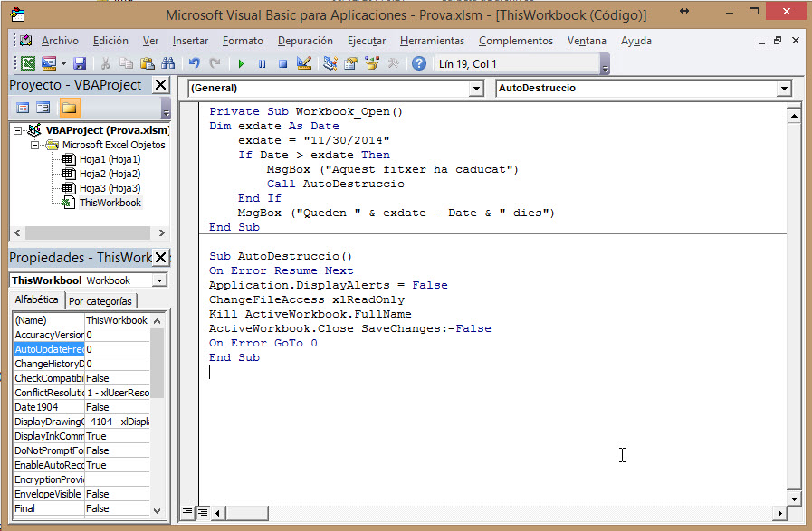Click the CheckCompatibility False value
The image size is (812, 531).
(x=118, y=378)
